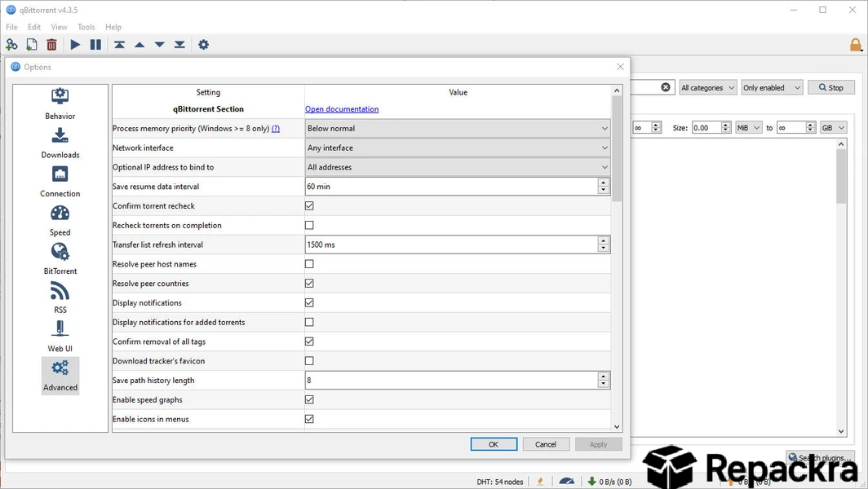
Task: Open the File menu
Action: 11,27
